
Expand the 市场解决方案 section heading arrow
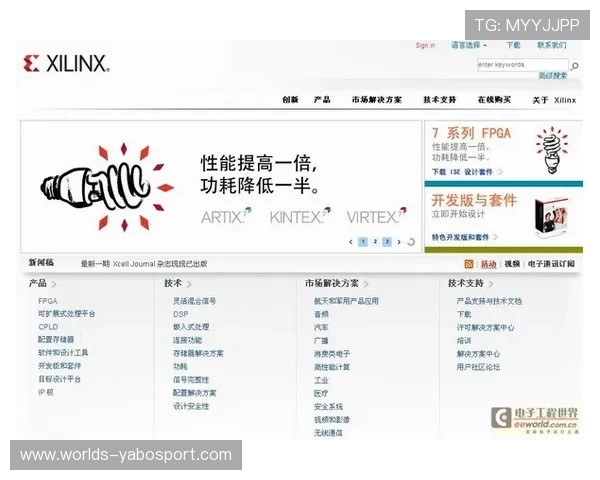click(x=367, y=284)
